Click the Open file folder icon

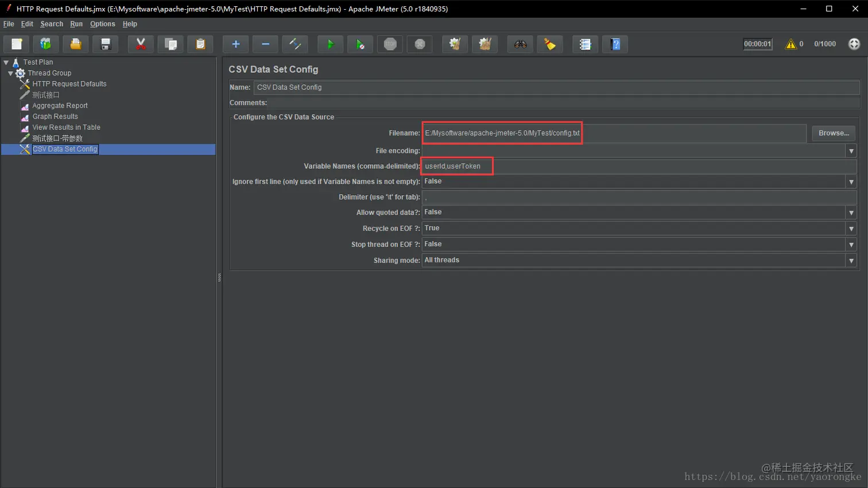tap(76, 44)
